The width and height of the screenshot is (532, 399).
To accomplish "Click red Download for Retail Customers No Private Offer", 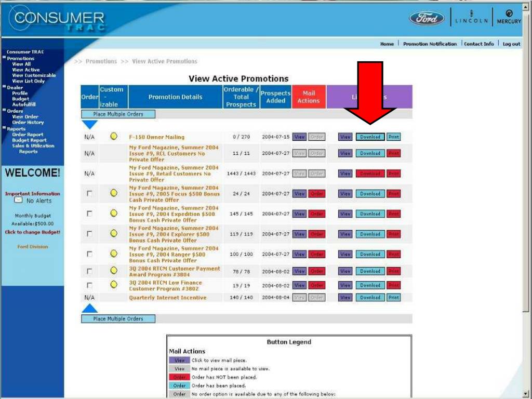I will pos(370,174).
